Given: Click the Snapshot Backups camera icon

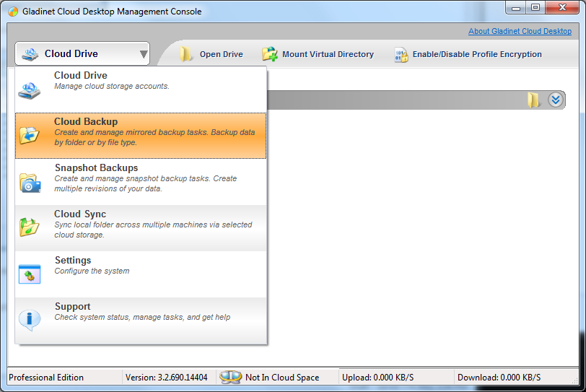Looking at the screenshot, I should point(30,183).
